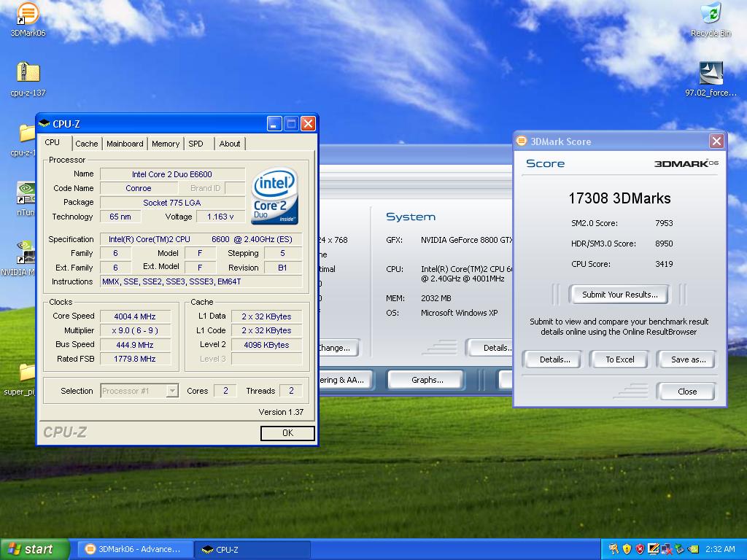Viewport: 747px width, 560px height.
Task: Click the Name field Intel Core 2 Duo E6600
Action: (172, 174)
